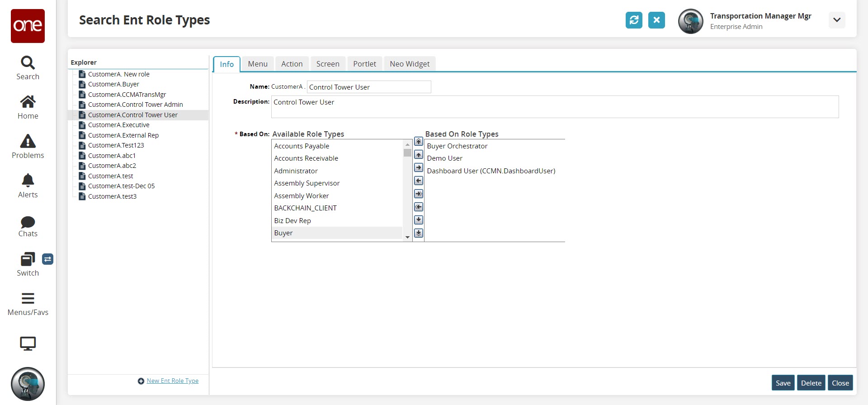Click the move-to-bottom arrow button
This screenshot has width=868, height=405.
coord(419,233)
